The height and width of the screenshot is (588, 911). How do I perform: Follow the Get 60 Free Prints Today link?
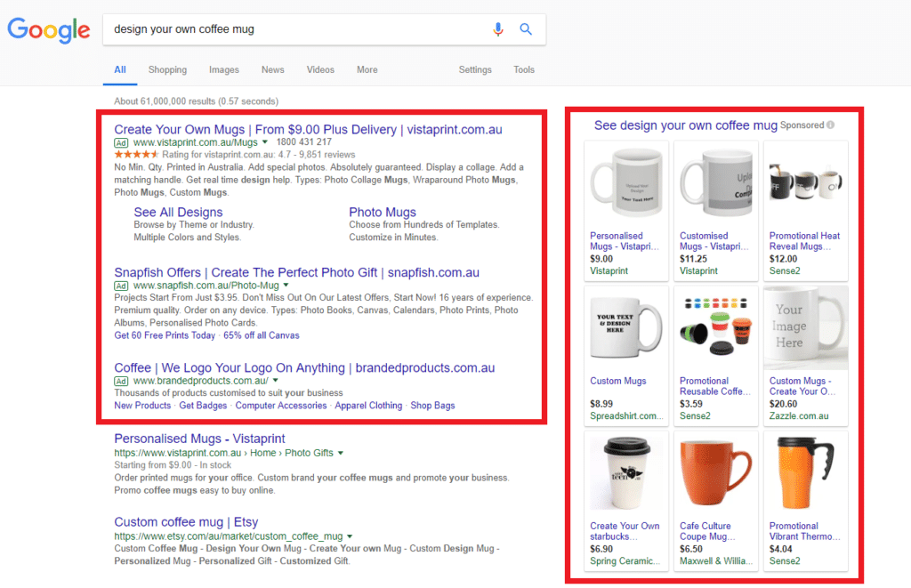click(x=165, y=335)
